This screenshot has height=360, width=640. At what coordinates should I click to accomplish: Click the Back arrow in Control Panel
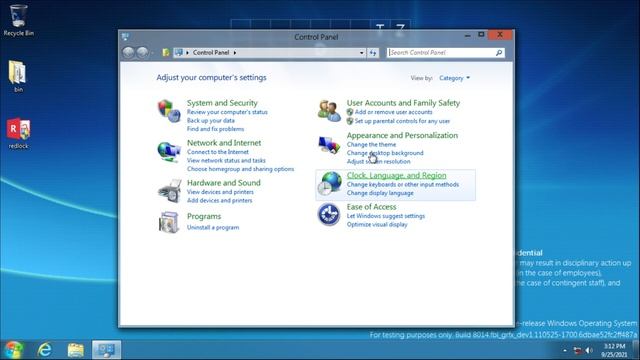tap(129, 53)
